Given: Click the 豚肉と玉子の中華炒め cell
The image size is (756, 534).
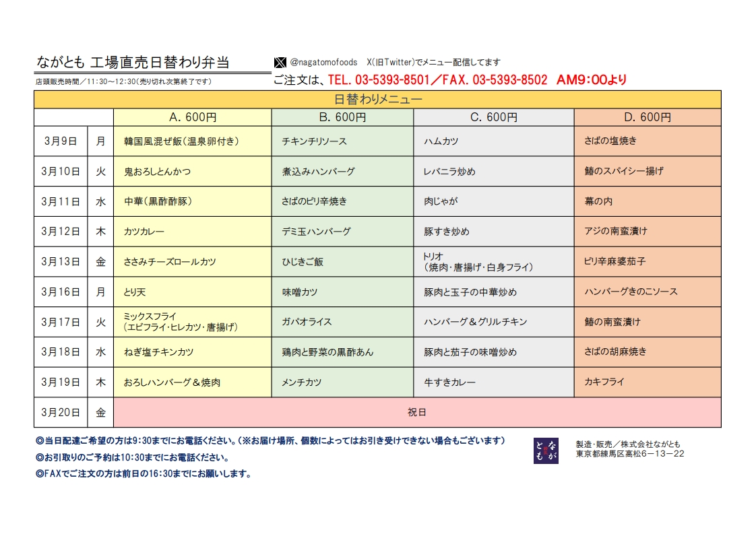Looking at the screenshot, I should coord(494,292).
